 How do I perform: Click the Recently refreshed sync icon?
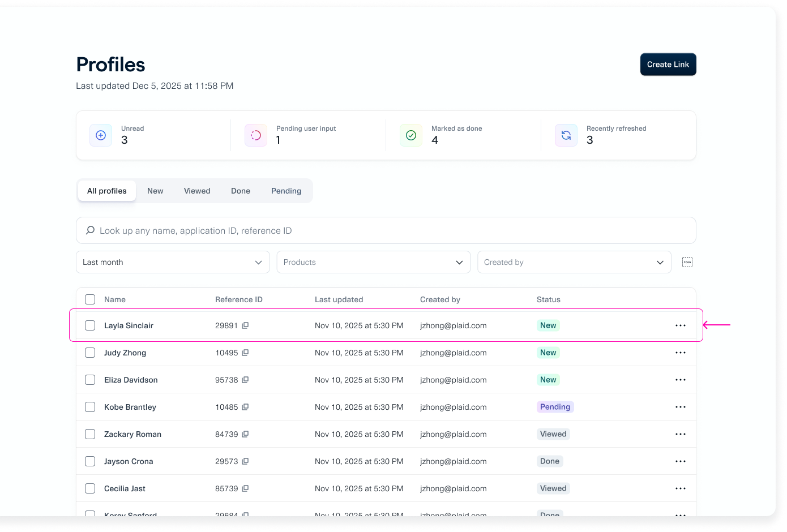[566, 135]
